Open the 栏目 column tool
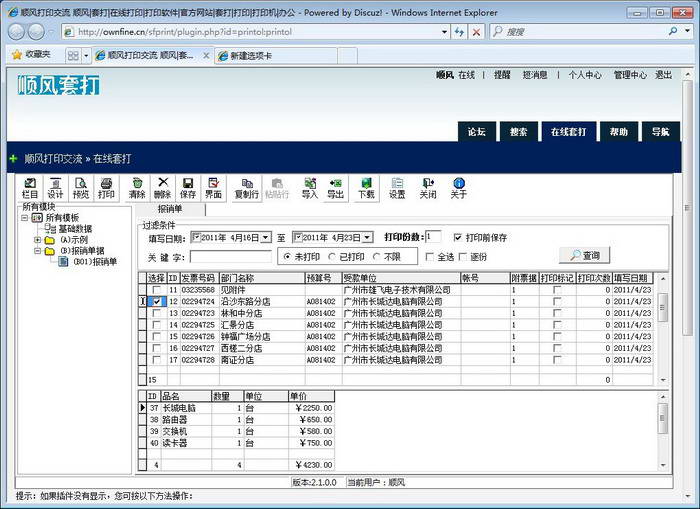This screenshot has height=509, width=700. (30, 188)
